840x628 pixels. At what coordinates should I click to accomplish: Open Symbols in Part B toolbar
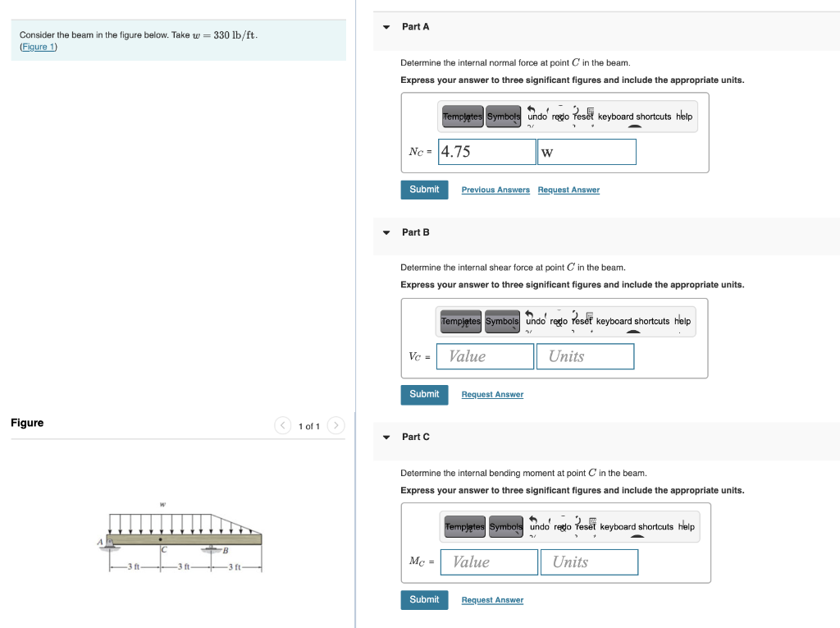pos(502,321)
